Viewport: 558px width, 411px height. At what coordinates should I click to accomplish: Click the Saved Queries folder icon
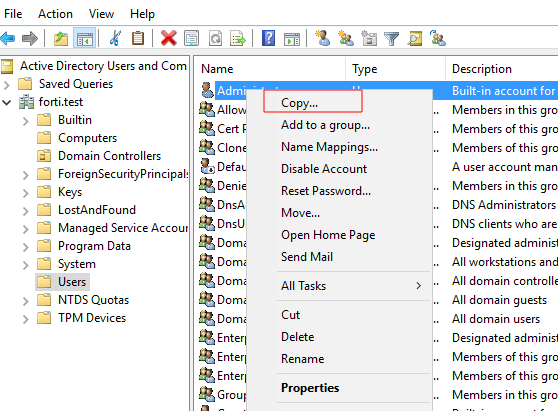click(25, 84)
